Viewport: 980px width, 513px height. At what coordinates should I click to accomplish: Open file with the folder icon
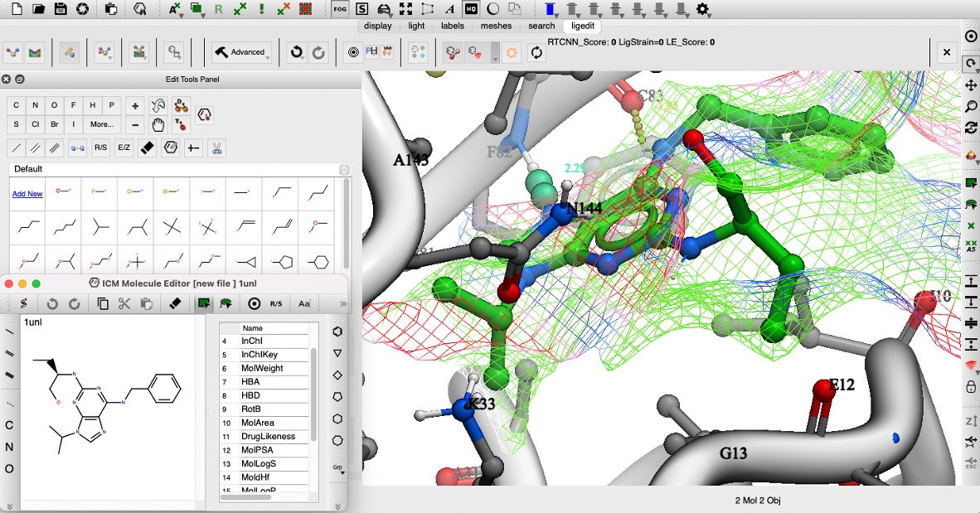pos(38,9)
